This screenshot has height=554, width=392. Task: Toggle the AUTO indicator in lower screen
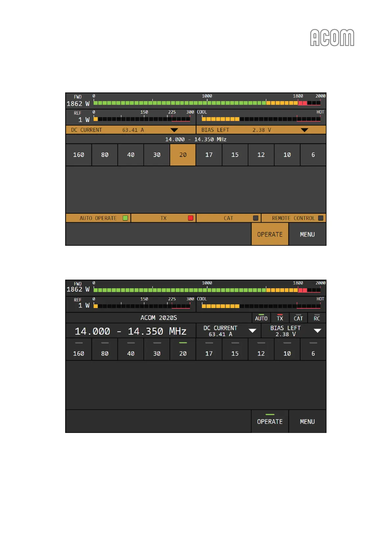[261, 318]
